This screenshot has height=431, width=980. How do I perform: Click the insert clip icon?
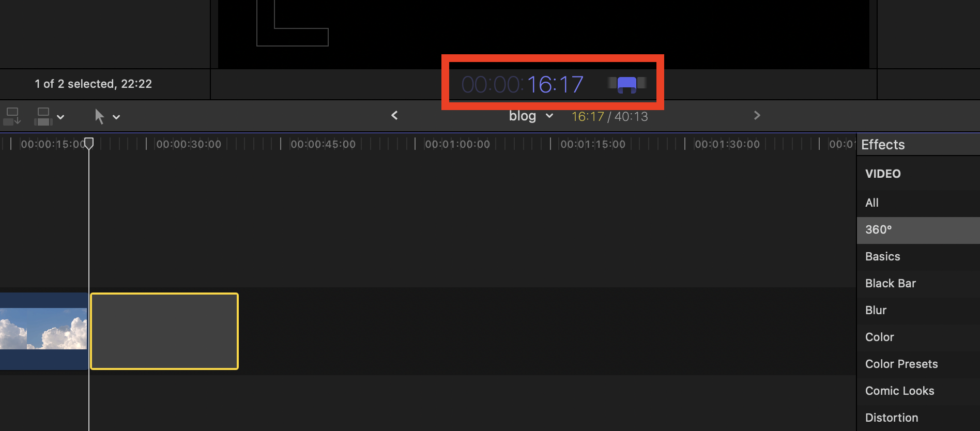click(x=43, y=116)
